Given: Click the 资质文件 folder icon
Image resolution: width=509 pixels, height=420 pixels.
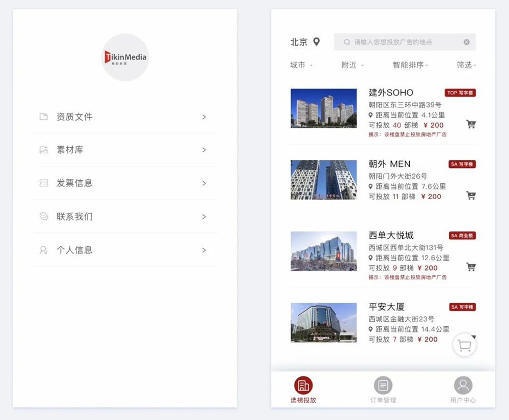Looking at the screenshot, I should [x=44, y=117].
